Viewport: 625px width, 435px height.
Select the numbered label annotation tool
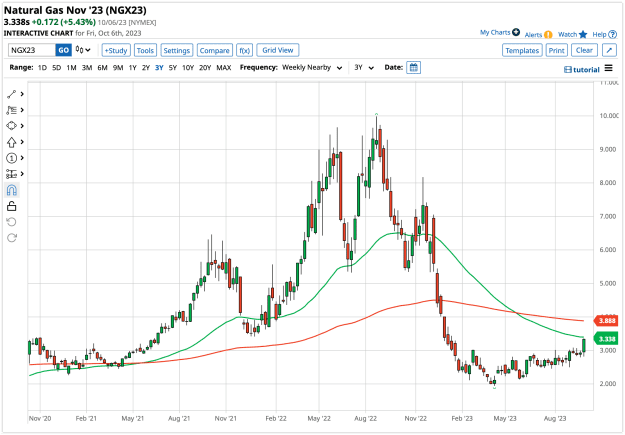pyautogui.click(x=12, y=158)
